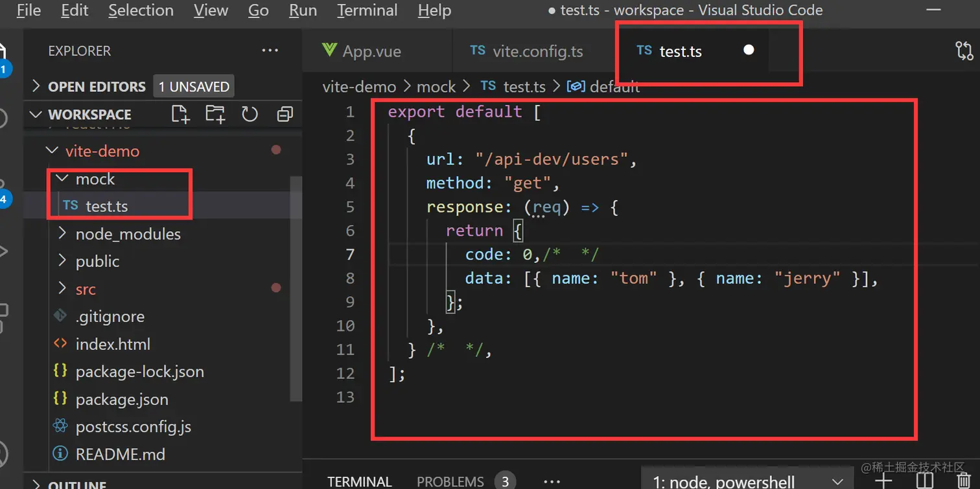Image resolution: width=980 pixels, height=489 pixels.
Task: Open postcss.config.js from the explorer
Action: coord(134,427)
